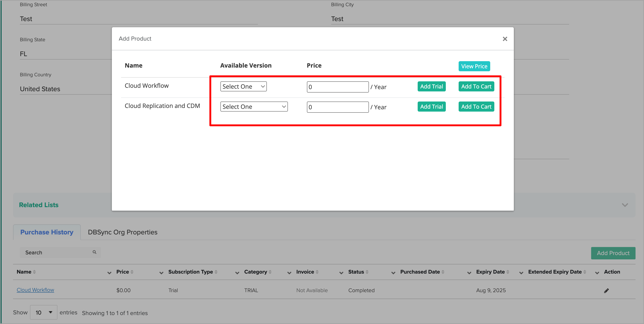644x324 pixels.
Task: Click the edit pencil icon in Action column
Action: [x=606, y=291]
